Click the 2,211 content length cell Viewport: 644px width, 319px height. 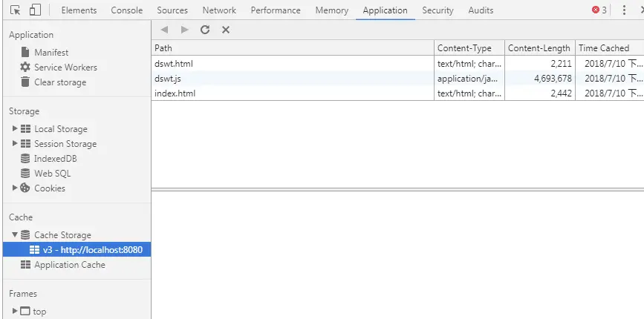click(x=540, y=64)
